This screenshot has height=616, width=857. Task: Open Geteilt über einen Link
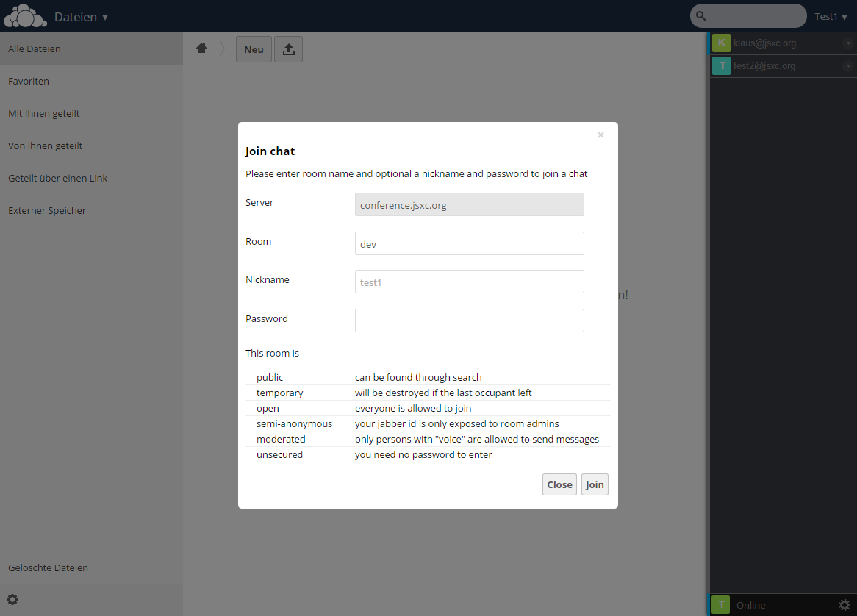click(91, 178)
